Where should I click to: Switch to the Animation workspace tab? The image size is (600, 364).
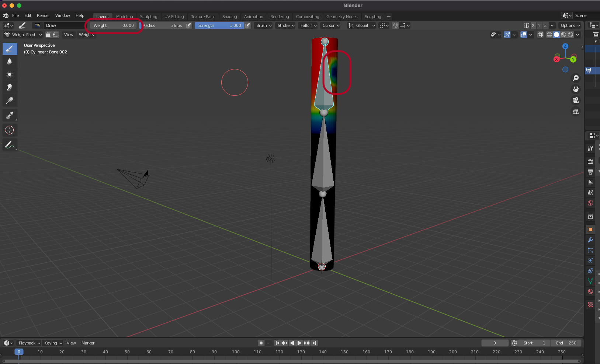253,17
